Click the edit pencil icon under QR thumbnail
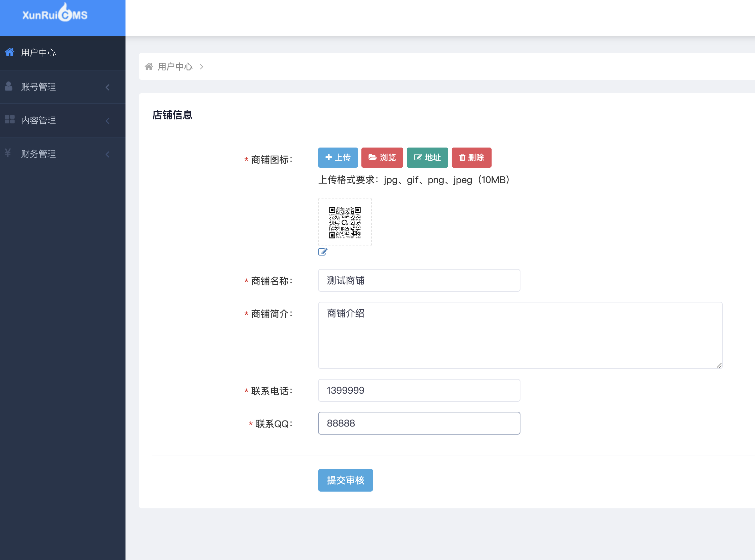This screenshot has width=755, height=560. pos(322,252)
